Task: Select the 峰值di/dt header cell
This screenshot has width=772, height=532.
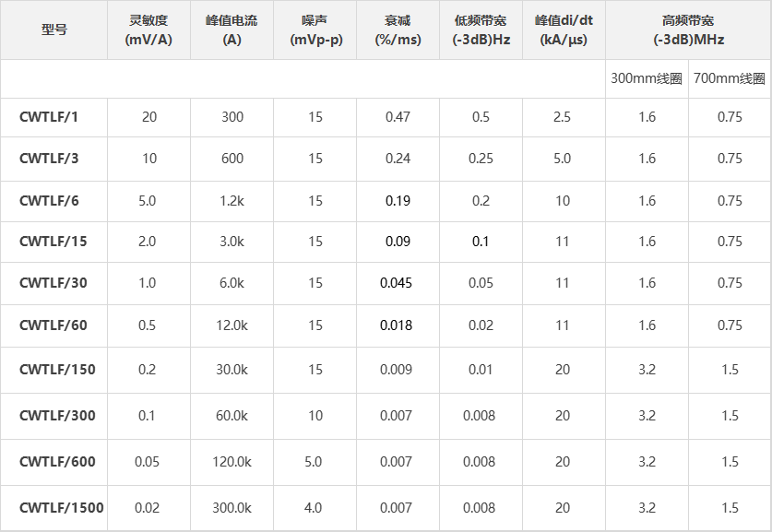Action: (x=564, y=30)
